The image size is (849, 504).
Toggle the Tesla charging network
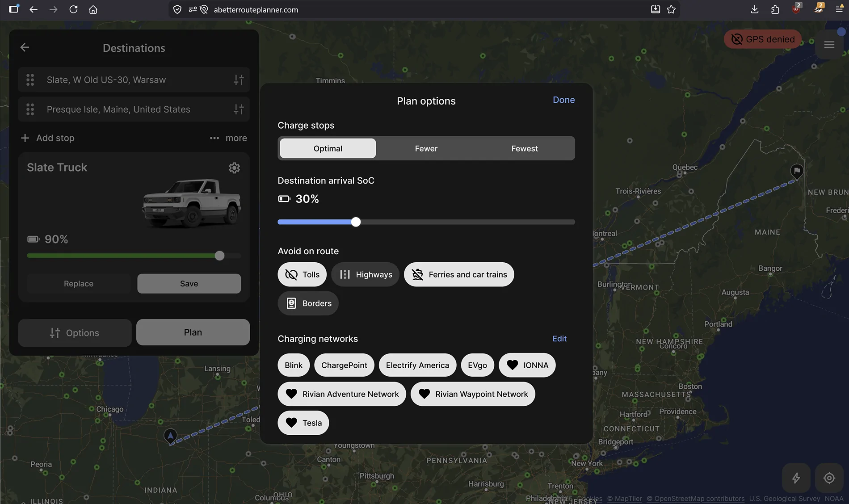click(303, 423)
